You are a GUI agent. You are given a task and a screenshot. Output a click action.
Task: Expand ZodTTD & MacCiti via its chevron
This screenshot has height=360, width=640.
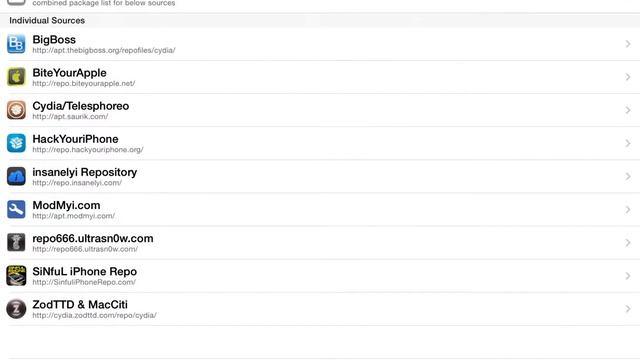click(628, 309)
